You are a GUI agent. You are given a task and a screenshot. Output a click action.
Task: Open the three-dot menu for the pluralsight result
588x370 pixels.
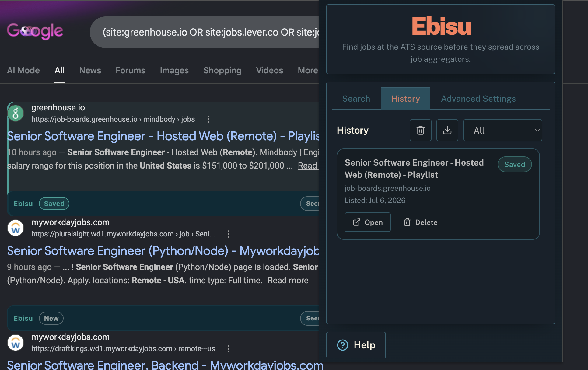[x=229, y=234]
